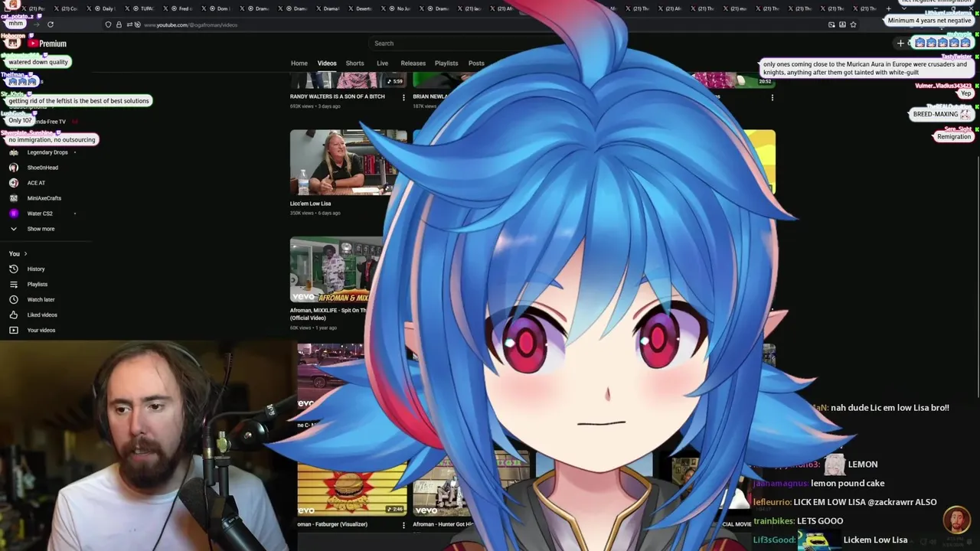The height and width of the screenshot is (551, 980).
Task: Click the YouTube Premium logo
Action: [47, 44]
